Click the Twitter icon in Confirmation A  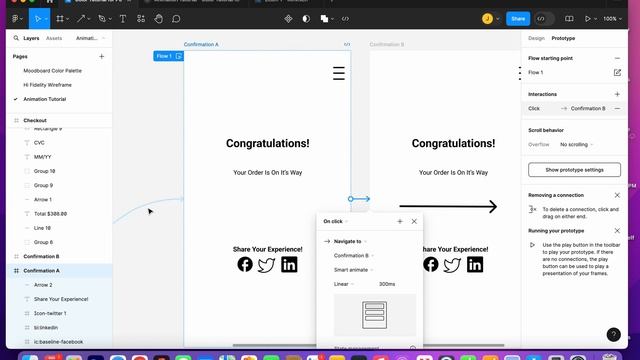pos(266,265)
